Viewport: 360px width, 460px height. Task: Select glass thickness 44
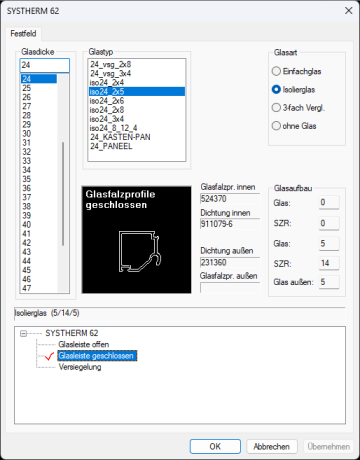click(x=39, y=261)
